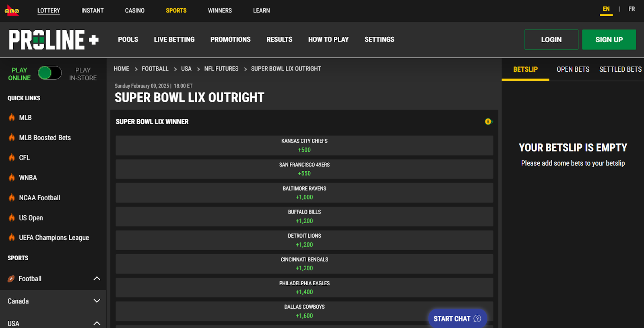The image size is (644, 328).
Task: Click the OLG logo icon
Action: 12,10
